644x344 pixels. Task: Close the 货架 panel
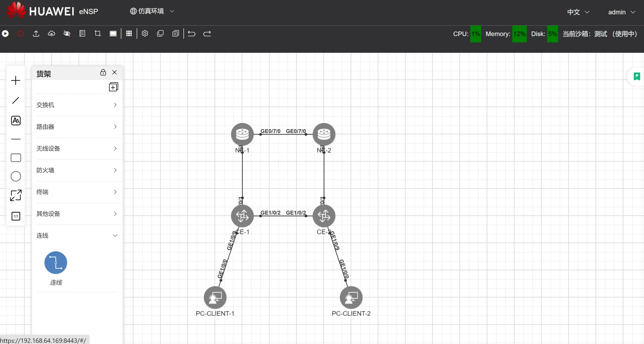point(115,72)
